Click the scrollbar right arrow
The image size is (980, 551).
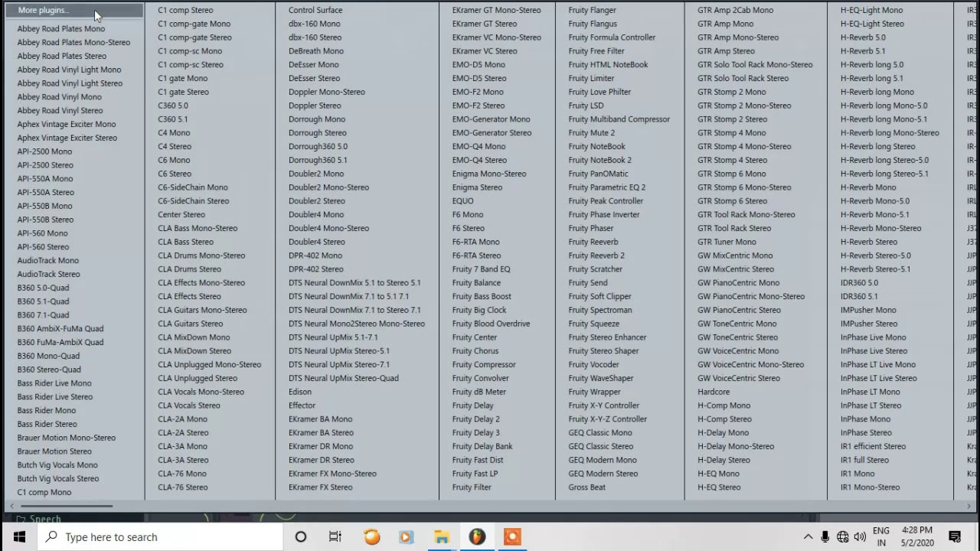point(970,506)
